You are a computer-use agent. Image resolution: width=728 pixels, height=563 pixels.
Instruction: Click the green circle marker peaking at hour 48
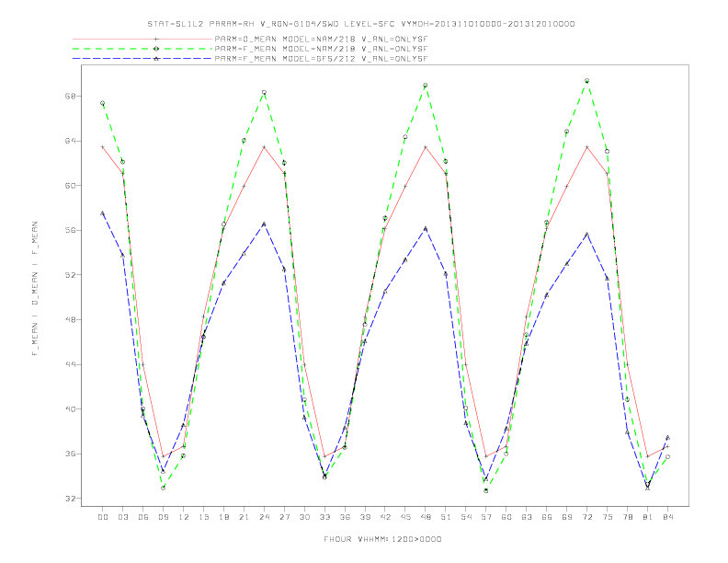[x=426, y=86]
